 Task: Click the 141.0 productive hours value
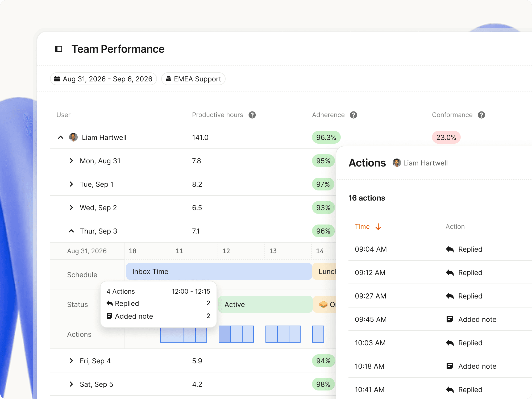[200, 138]
